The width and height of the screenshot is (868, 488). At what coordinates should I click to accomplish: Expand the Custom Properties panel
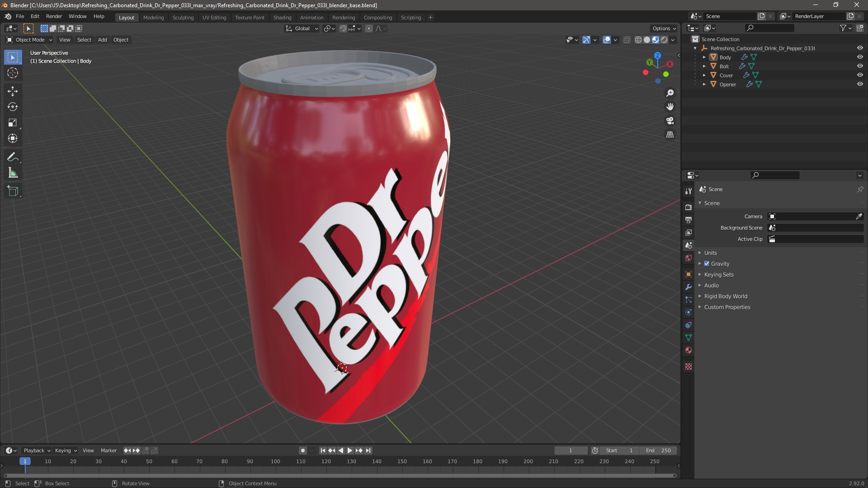coord(727,307)
